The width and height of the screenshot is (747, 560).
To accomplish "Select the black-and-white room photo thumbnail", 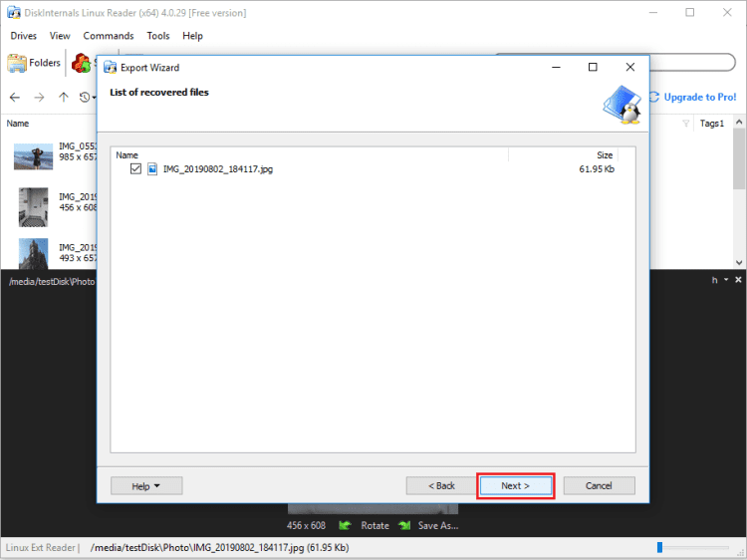I will 33,207.
